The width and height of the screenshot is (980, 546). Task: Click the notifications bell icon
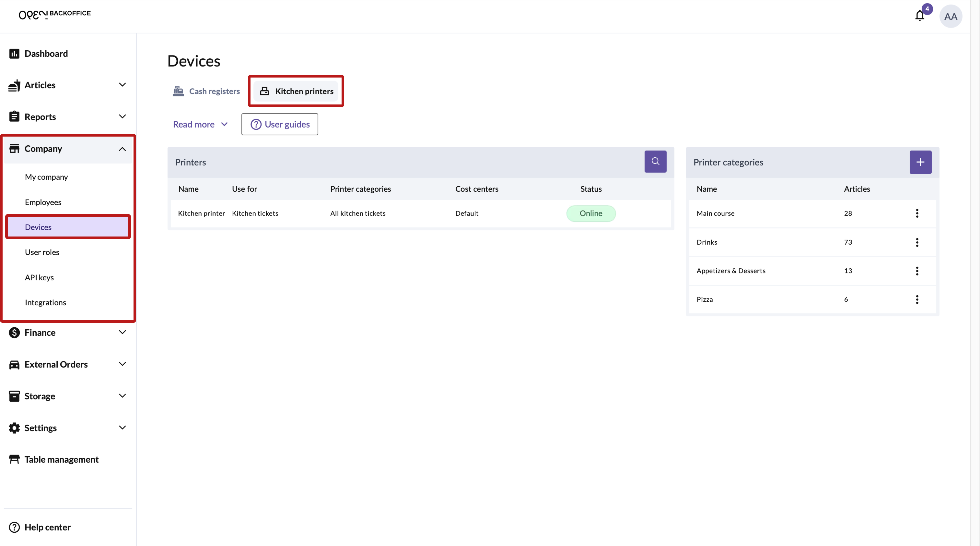tap(919, 16)
